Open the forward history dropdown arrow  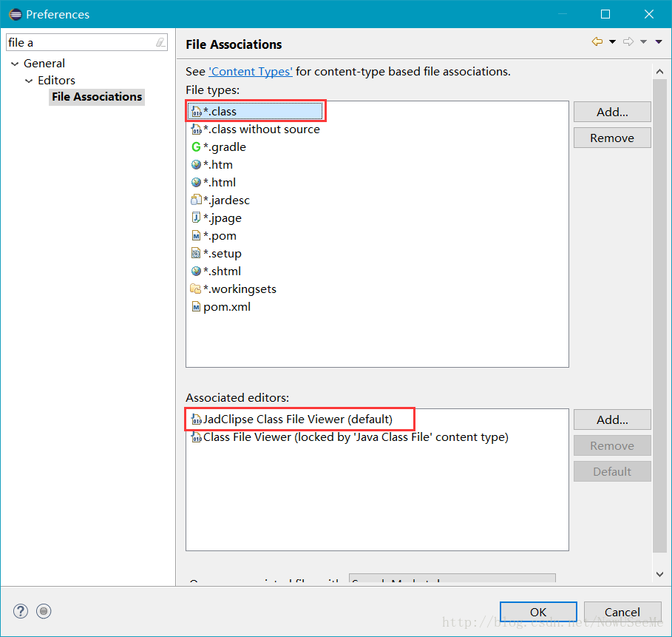[643, 41]
